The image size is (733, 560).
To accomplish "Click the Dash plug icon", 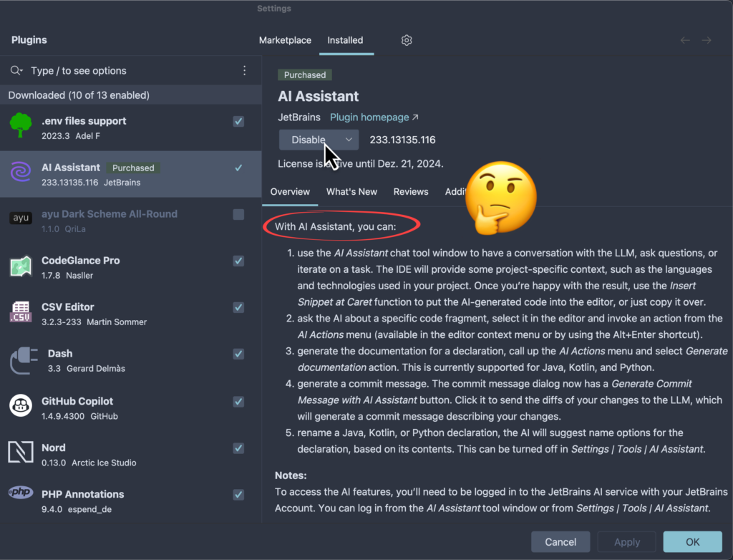I will tap(23, 359).
